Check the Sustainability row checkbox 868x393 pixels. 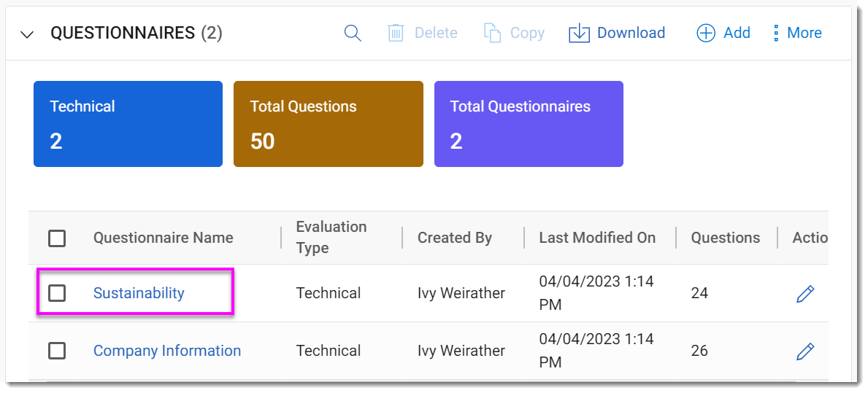click(x=57, y=293)
